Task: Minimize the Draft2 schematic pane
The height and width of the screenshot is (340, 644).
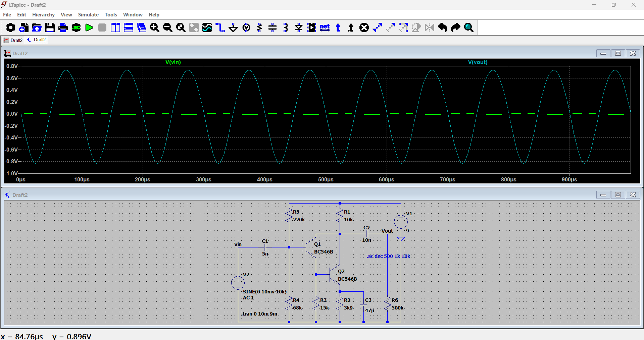Action: pos(603,195)
